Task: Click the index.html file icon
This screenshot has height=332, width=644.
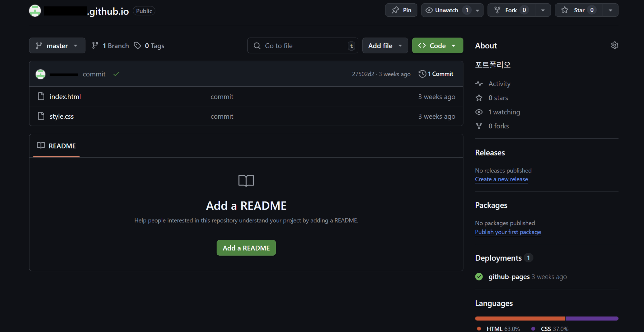Action: click(41, 96)
